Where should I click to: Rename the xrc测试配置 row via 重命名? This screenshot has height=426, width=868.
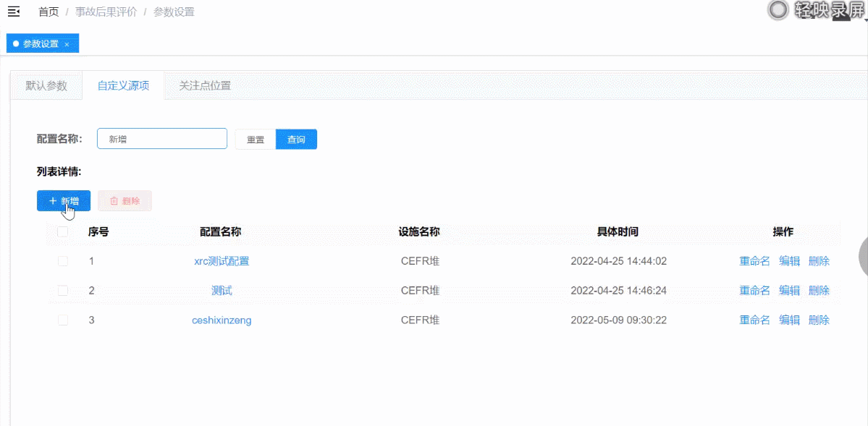coord(754,261)
